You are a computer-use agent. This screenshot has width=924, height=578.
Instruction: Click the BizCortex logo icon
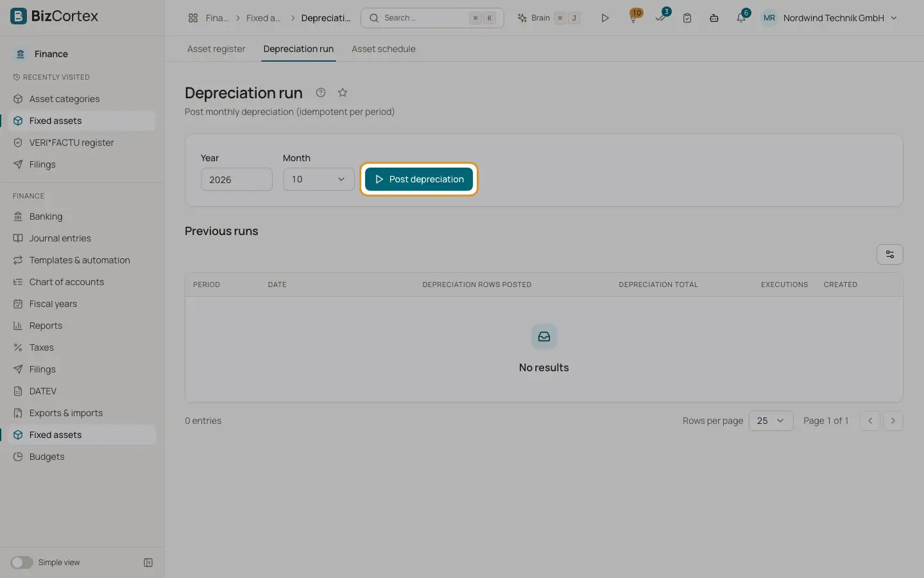19,16
